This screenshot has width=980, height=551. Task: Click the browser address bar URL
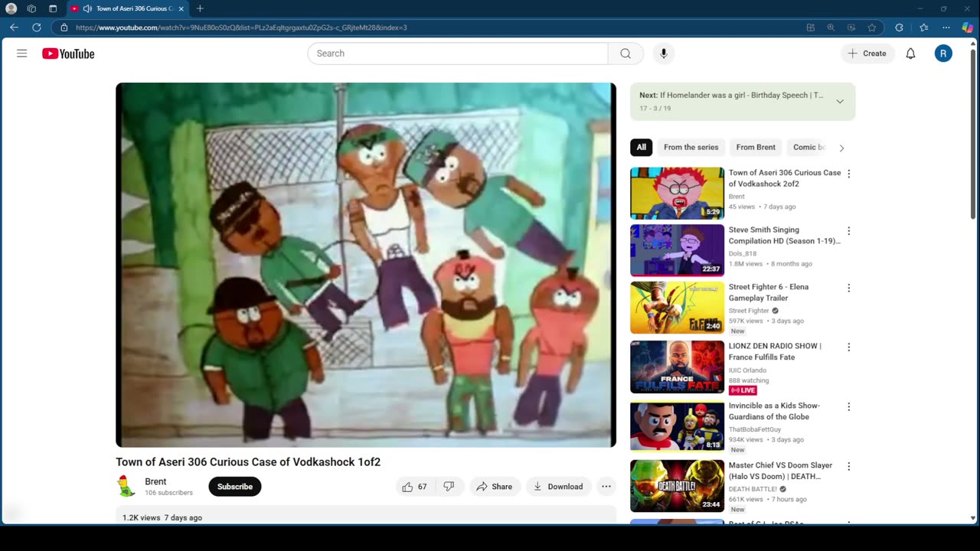[241, 28]
